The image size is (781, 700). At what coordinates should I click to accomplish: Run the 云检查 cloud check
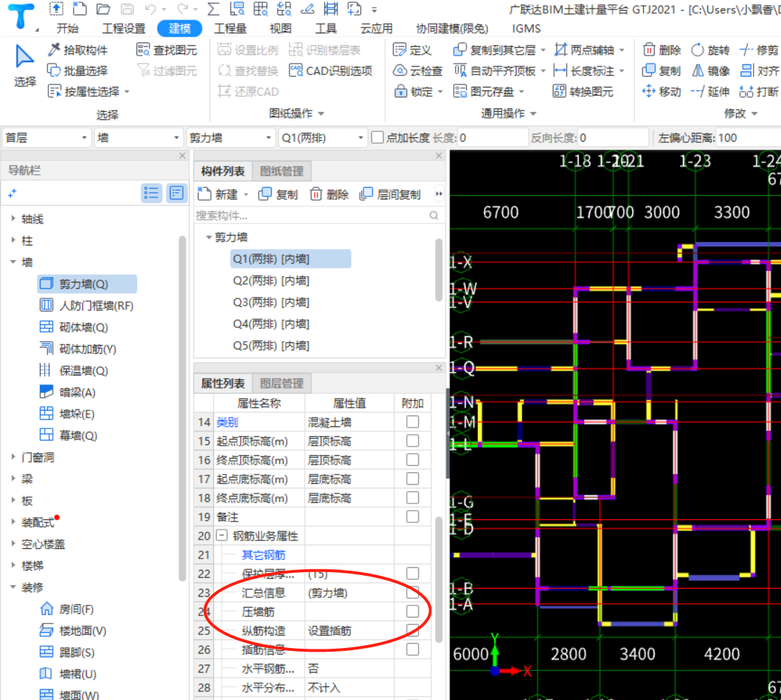click(418, 71)
